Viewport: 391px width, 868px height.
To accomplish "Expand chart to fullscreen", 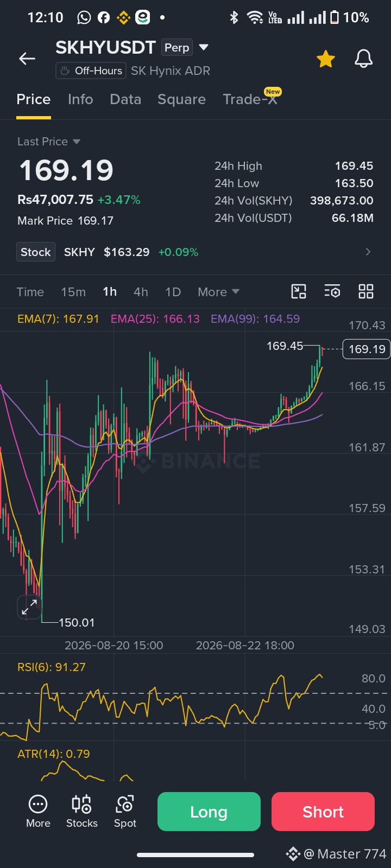I will [29, 607].
